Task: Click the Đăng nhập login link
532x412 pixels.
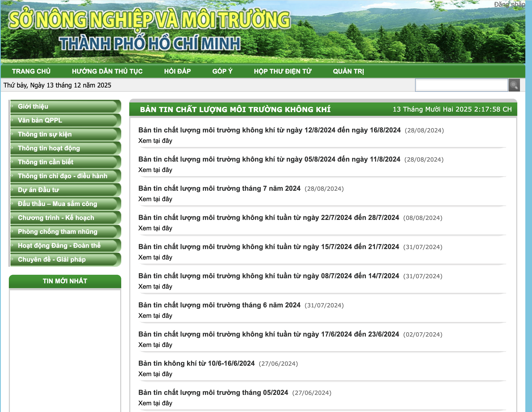Action: [509, 4]
